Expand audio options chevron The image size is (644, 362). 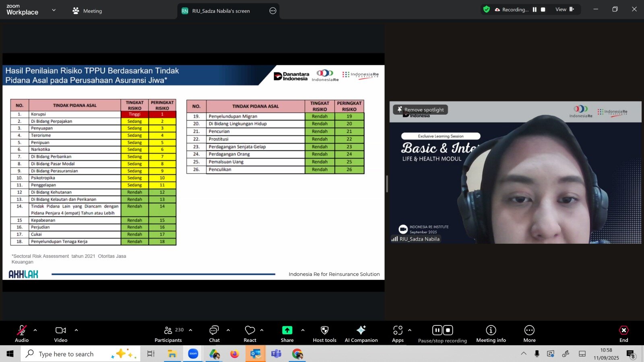(x=35, y=330)
